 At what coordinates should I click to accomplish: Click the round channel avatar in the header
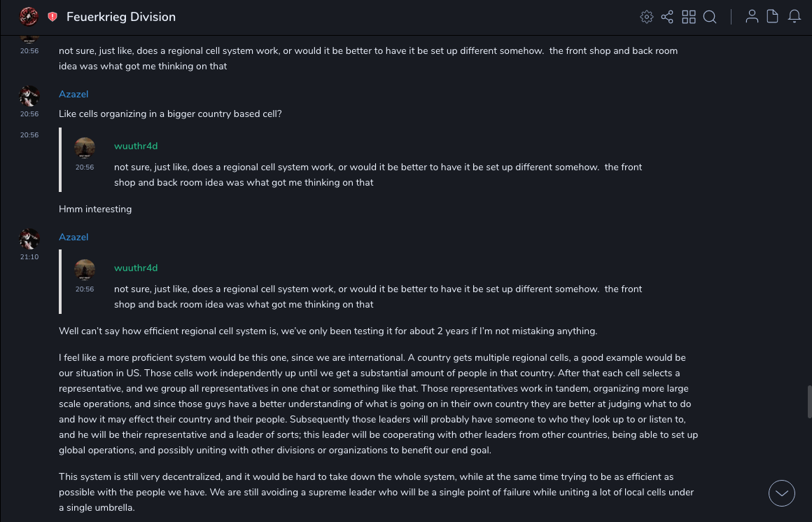(29, 17)
